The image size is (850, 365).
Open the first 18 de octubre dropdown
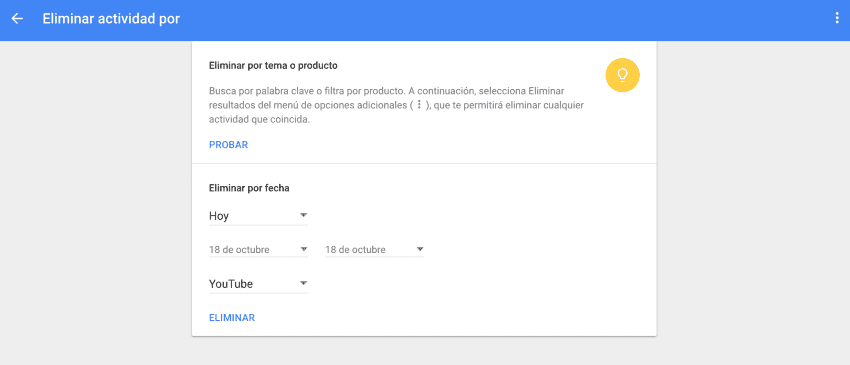pos(258,250)
